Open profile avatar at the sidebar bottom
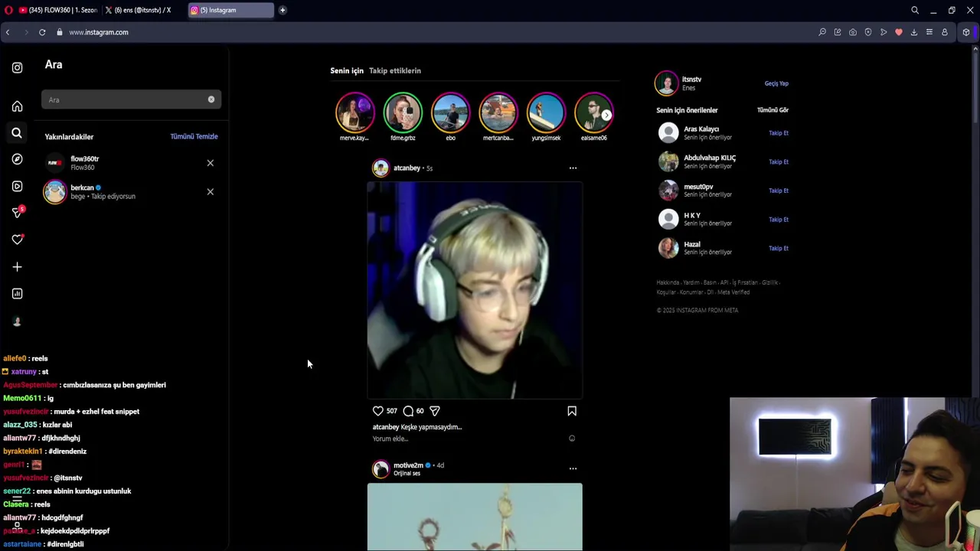Viewport: 980px width, 551px height. point(17,321)
